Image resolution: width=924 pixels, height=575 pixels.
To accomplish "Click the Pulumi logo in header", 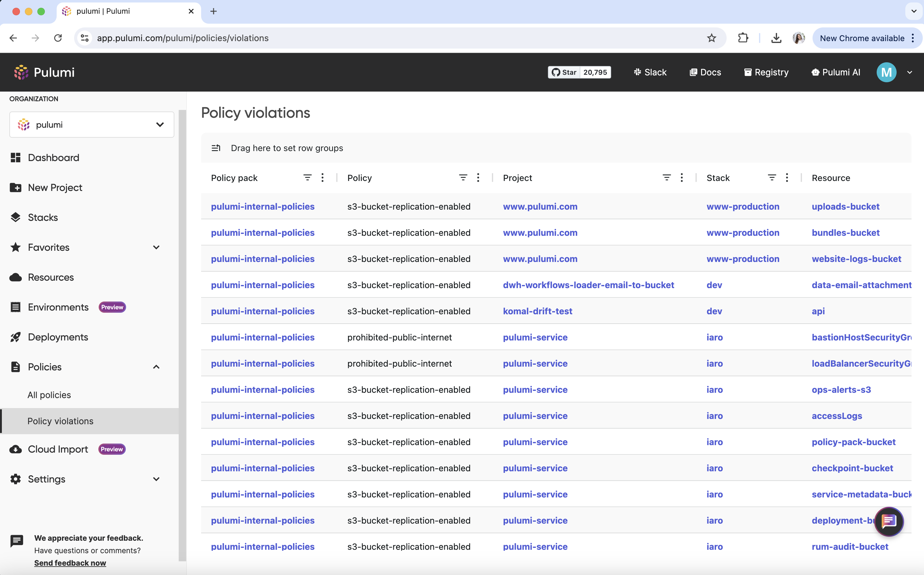I will tap(44, 72).
